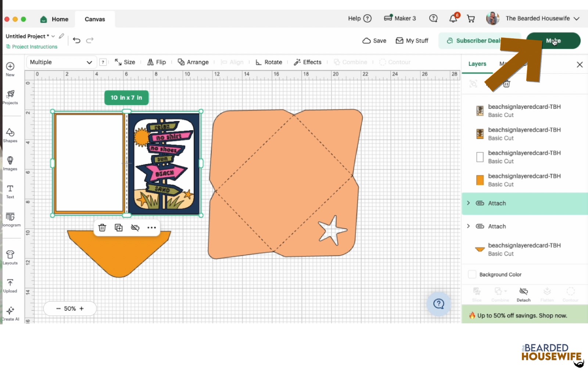Expand the highlighted Attach group

468,203
